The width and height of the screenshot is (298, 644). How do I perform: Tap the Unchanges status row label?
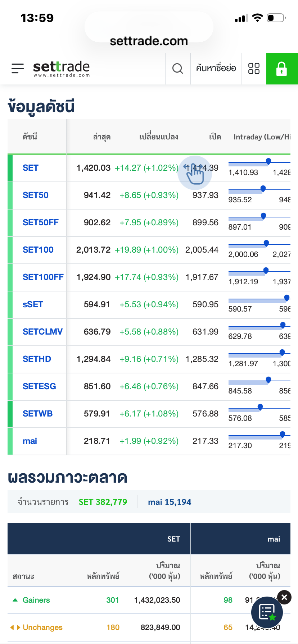[42, 627]
